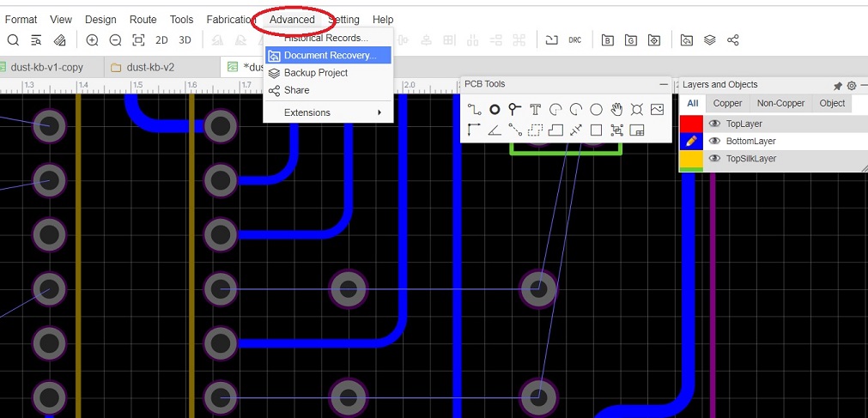Click the magnifier Find icon in toolbar
The height and width of the screenshot is (418, 868).
pos(13,39)
